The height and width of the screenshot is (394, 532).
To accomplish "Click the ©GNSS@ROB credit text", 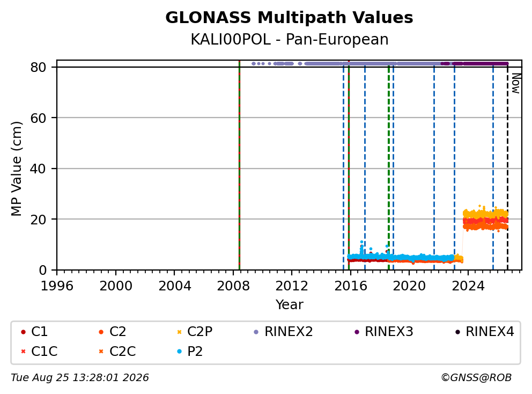I will (x=476, y=378).
